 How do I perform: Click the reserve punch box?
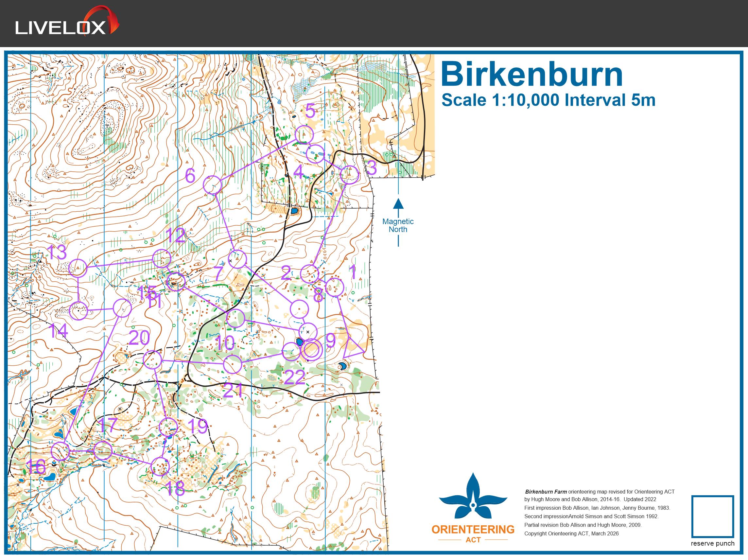[x=712, y=516]
